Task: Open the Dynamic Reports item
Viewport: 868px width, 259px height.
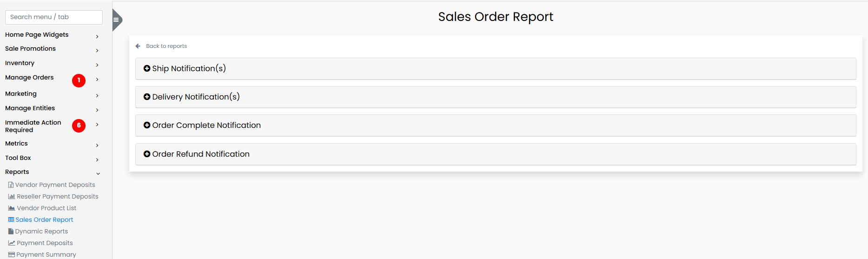Action: tap(41, 232)
